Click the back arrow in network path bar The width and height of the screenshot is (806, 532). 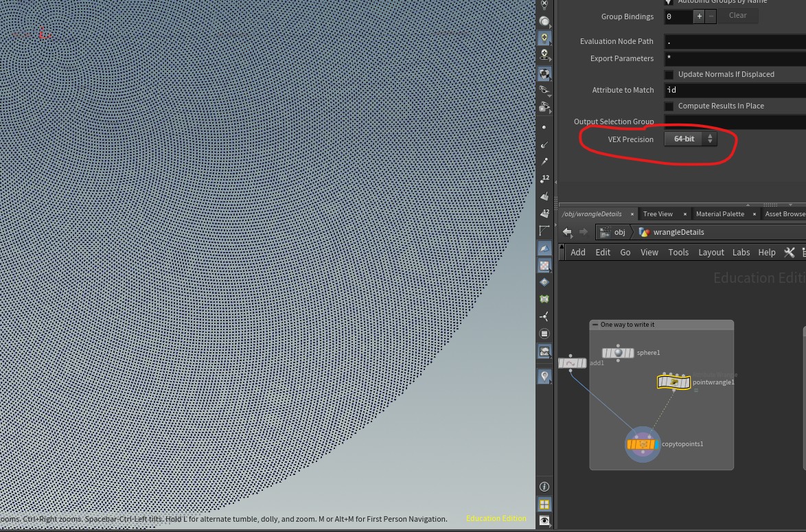[567, 232]
